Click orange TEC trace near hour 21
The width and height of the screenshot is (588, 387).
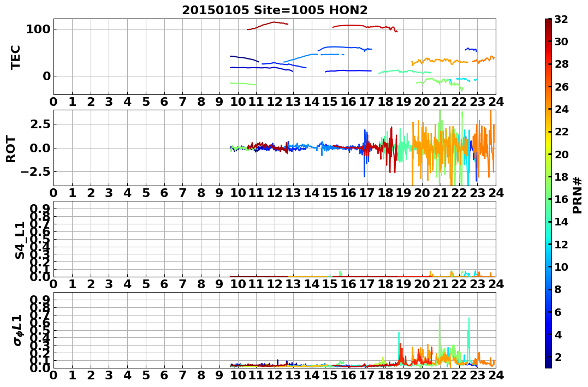439,61
